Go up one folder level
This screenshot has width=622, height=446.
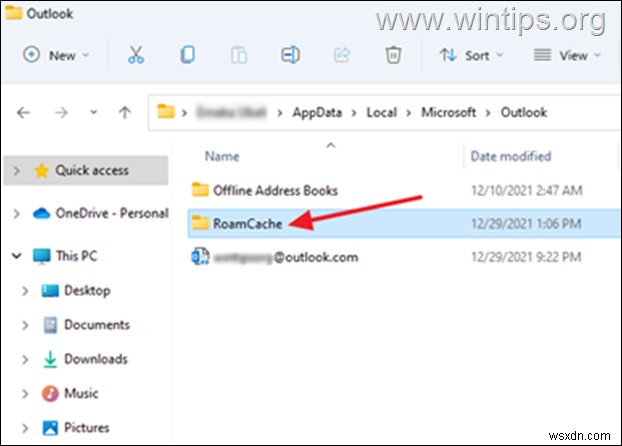click(x=125, y=112)
